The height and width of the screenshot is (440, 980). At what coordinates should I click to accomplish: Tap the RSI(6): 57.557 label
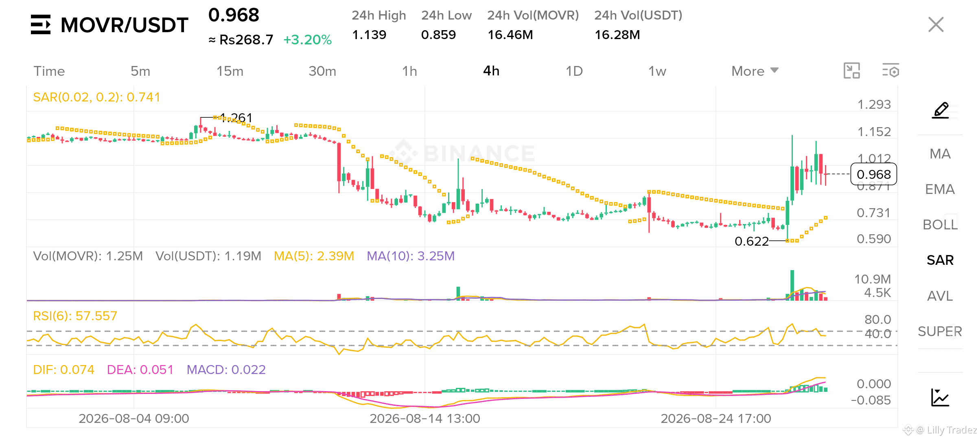click(x=75, y=316)
